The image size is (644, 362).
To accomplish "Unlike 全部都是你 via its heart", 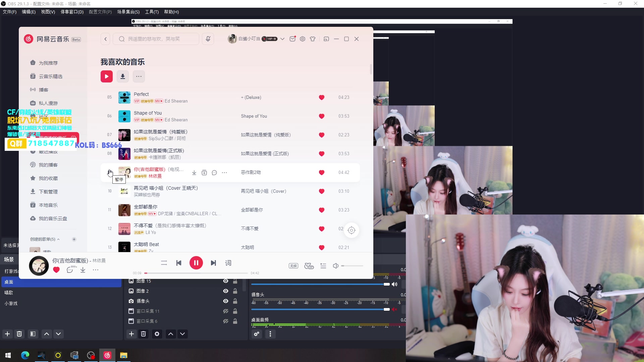I will 322,210.
